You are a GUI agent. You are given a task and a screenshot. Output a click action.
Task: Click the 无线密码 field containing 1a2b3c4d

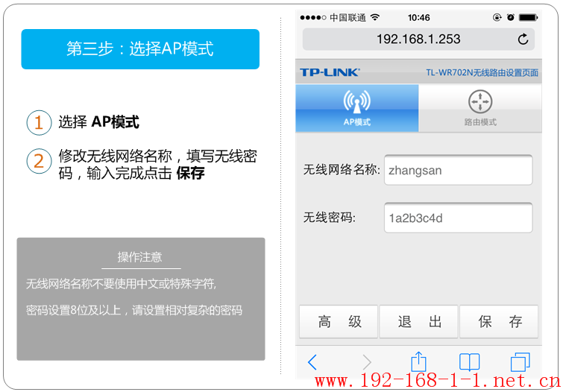click(x=458, y=218)
